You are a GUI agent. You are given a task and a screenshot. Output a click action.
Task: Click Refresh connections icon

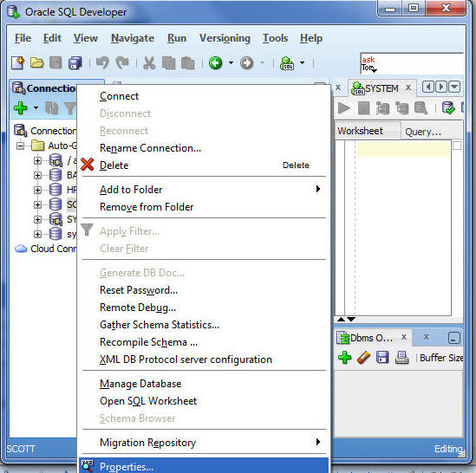coord(51,108)
